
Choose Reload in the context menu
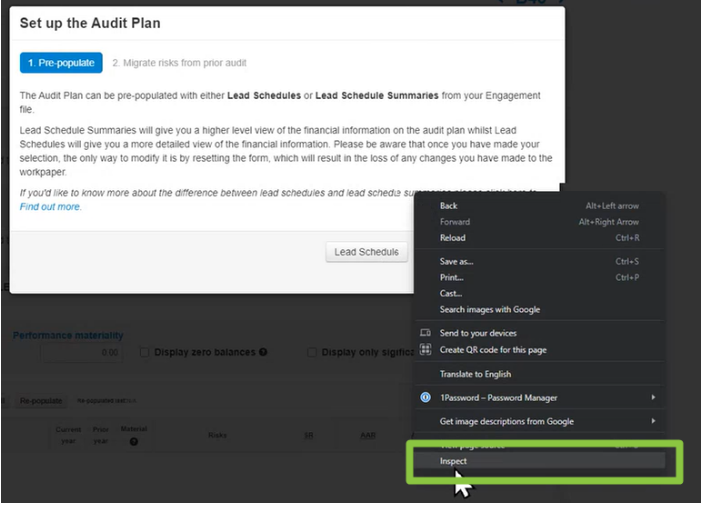(x=453, y=238)
